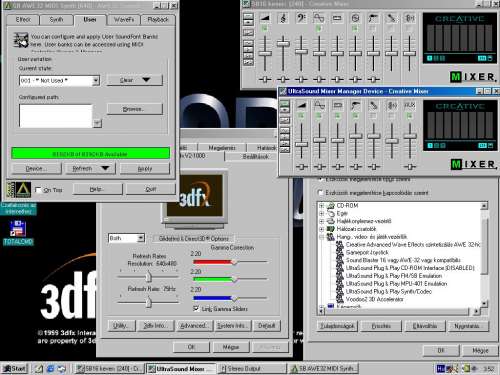
Task: Toggle master mute checkbox in SB16 mixer
Action: [265, 29]
